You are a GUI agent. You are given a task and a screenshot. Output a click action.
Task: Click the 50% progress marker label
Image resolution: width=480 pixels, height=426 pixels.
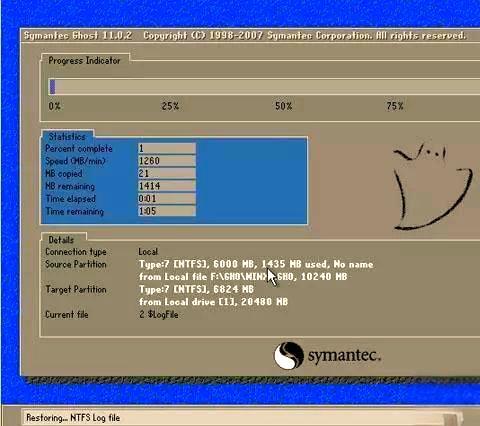pyautogui.click(x=283, y=106)
